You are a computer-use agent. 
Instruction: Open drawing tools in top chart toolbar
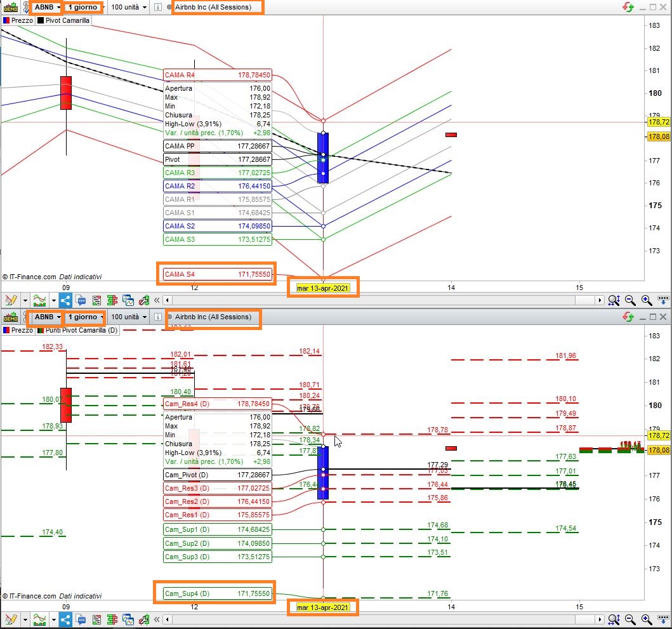pos(11,300)
